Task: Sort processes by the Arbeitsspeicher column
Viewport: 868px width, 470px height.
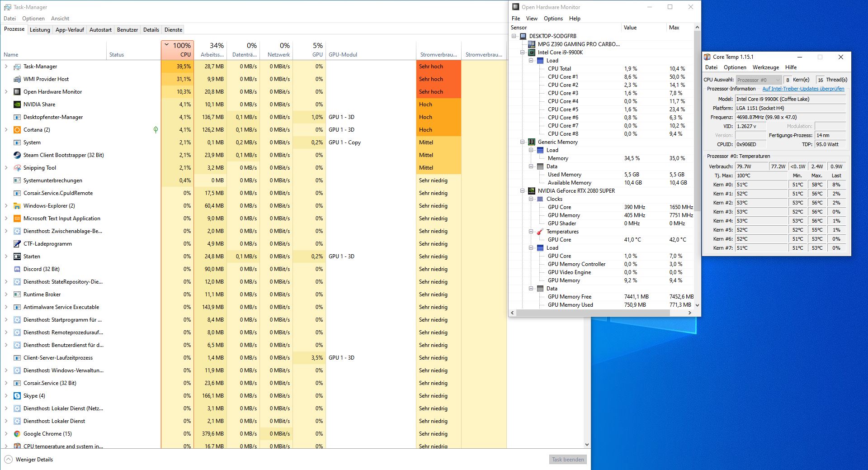Action: pyautogui.click(x=210, y=50)
